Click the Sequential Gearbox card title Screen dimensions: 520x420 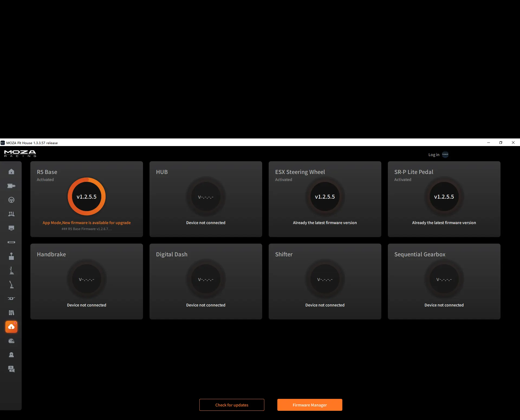(420, 254)
